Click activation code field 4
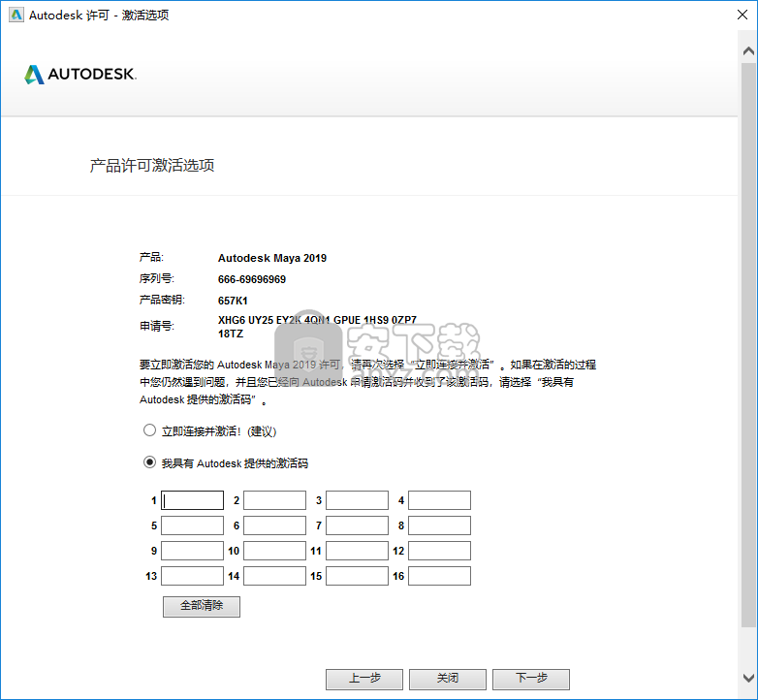 coord(439,500)
